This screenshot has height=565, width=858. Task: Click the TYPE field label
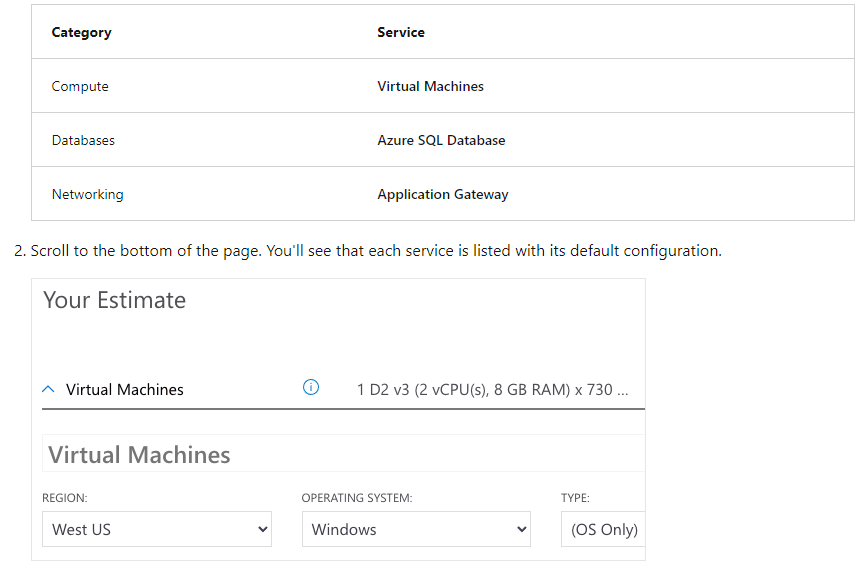[x=575, y=498]
